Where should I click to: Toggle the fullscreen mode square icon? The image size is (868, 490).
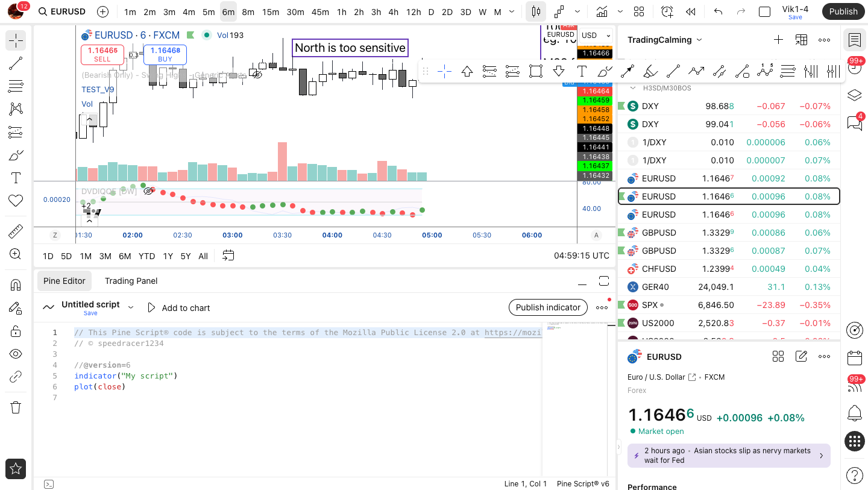764,11
